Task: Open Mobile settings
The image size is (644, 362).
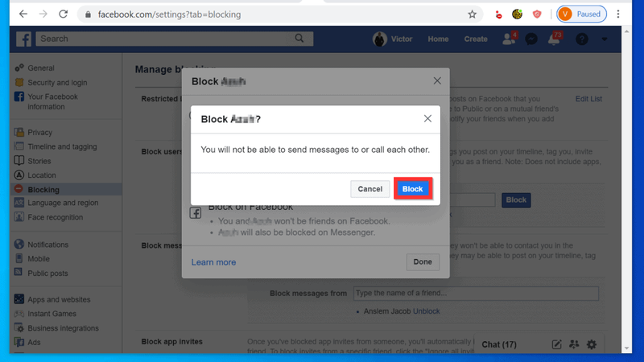Action: [x=38, y=259]
